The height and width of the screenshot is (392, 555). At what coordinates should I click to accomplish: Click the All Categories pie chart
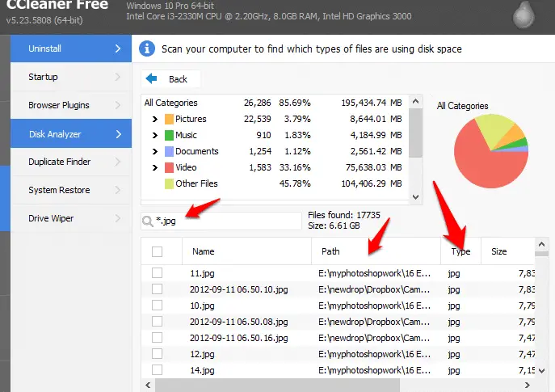click(x=491, y=151)
